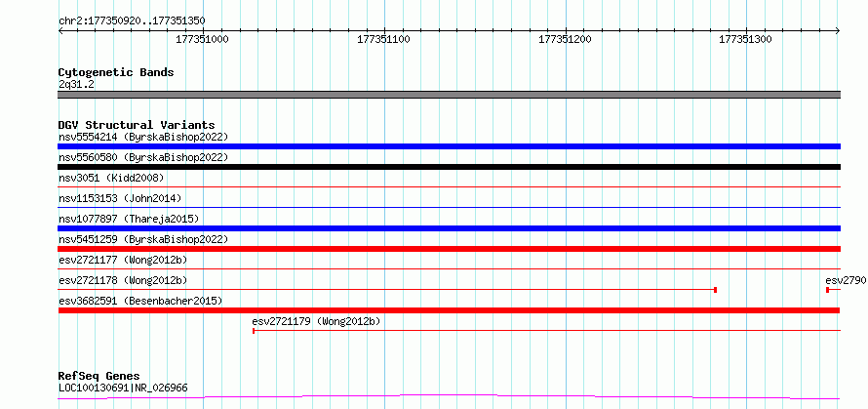Click the 177351300 ruler position label
868x409 pixels.
(x=745, y=39)
